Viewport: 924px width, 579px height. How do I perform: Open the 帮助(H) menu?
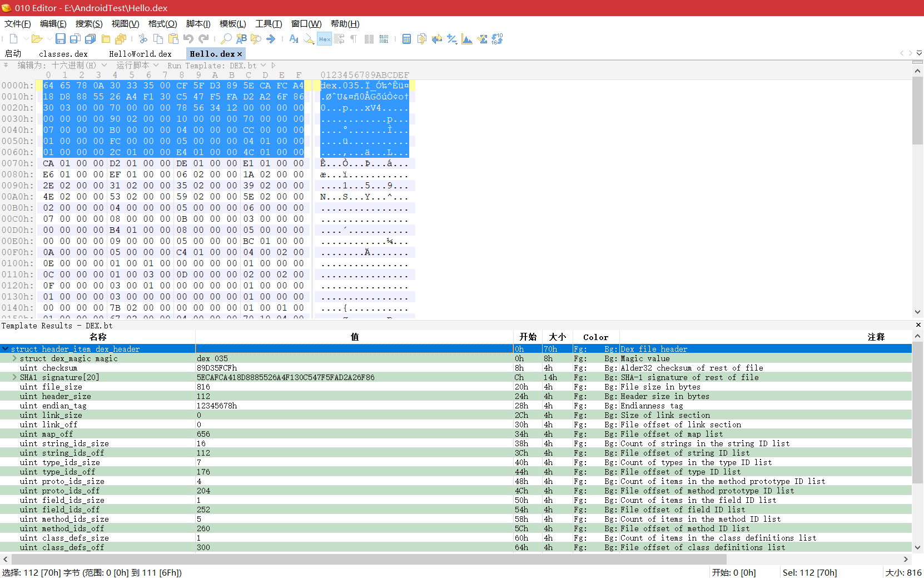click(x=345, y=23)
